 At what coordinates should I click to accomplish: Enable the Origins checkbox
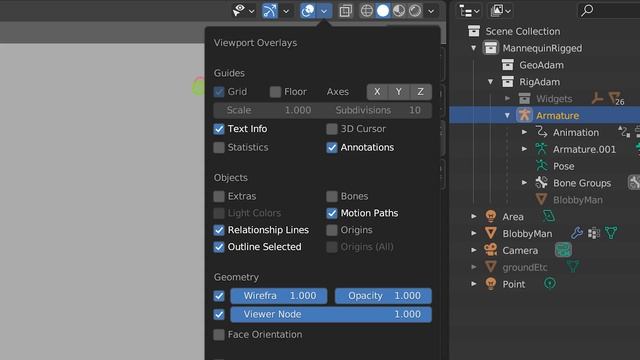pyautogui.click(x=332, y=230)
